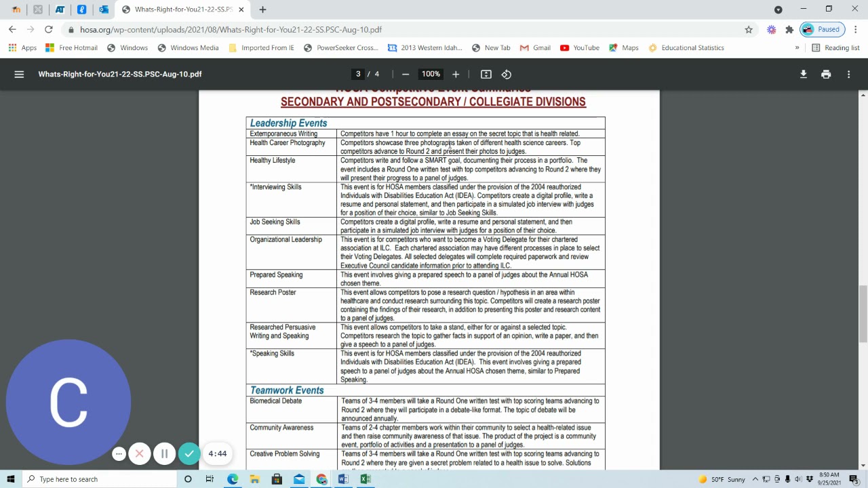The height and width of the screenshot is (488, 868).
Task: Open the Maps bookmark
Action: [624, 48]
